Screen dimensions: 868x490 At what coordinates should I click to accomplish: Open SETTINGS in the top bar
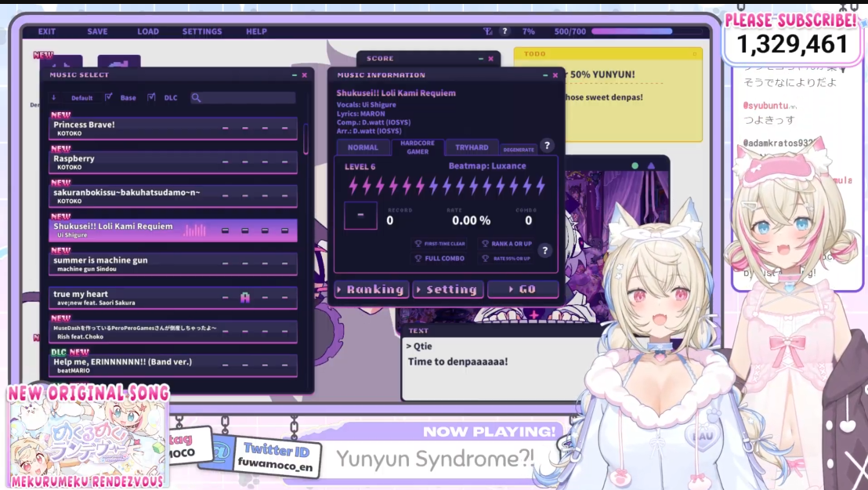(x=202, y=31)
